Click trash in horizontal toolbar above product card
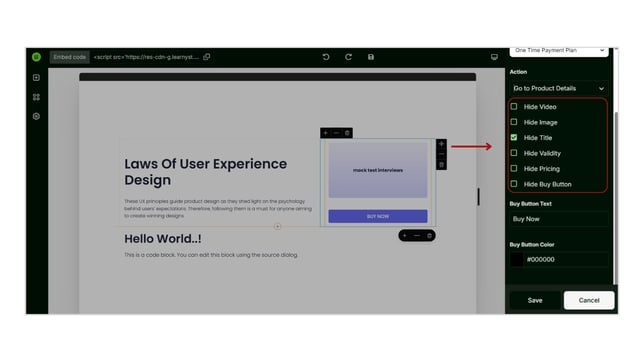The width and height of the screenshot is (644, 362). click(x=347, y=133)
